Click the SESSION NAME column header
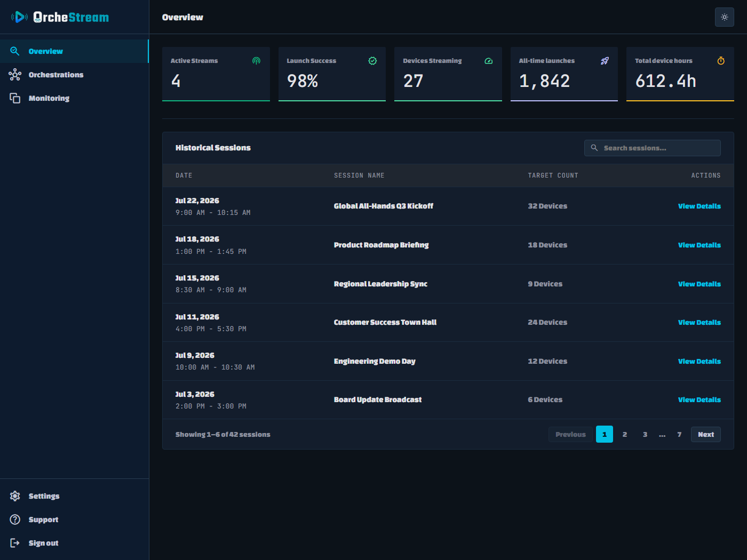Image resolution: width=747 pixels, height=560 pixels. click(x=359, y=175)
